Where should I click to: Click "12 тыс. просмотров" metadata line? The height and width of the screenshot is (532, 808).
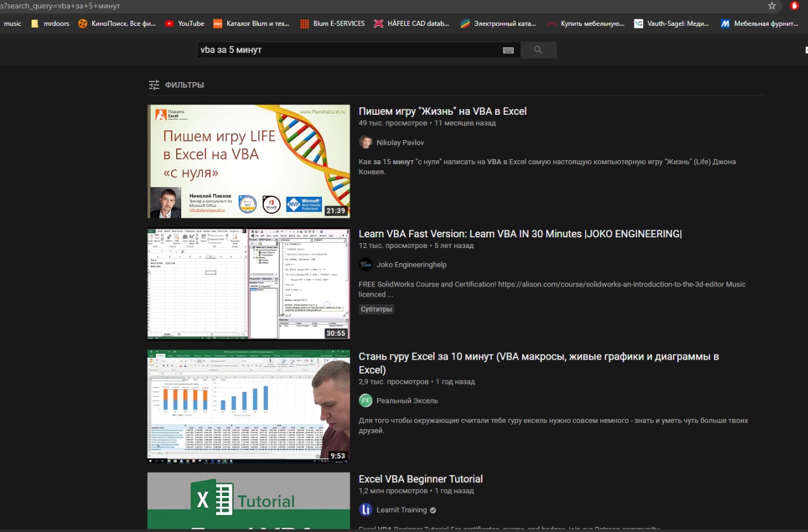point(416,245)
